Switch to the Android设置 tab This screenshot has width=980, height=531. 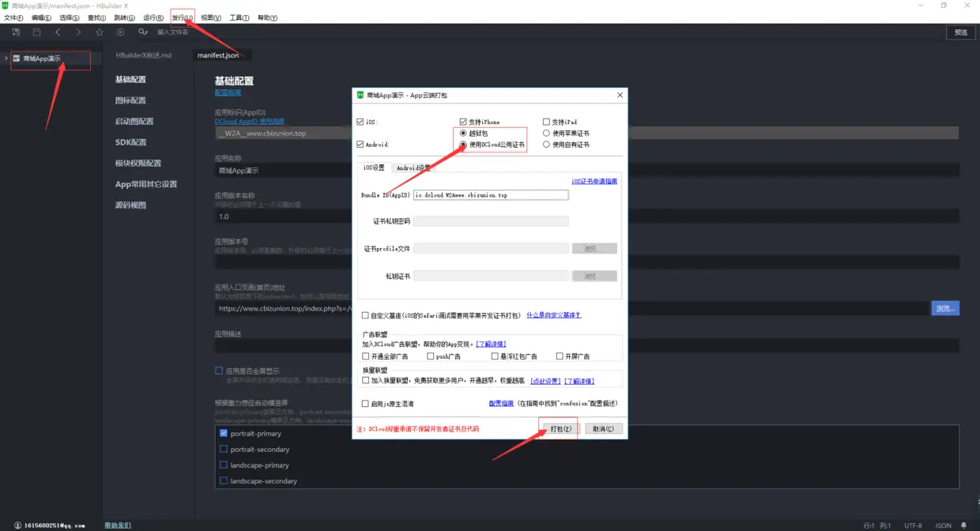[x=413, y=168]
